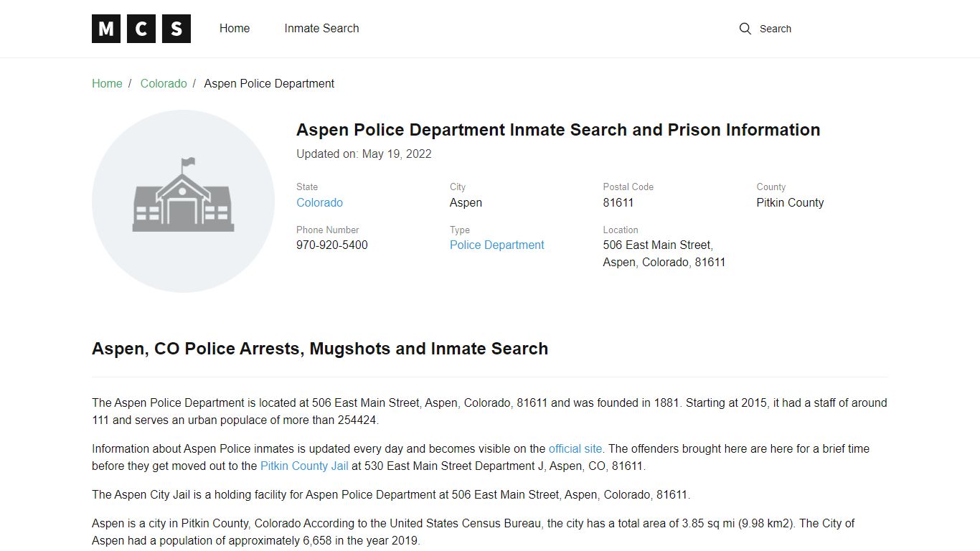Click the State field label

307,187
